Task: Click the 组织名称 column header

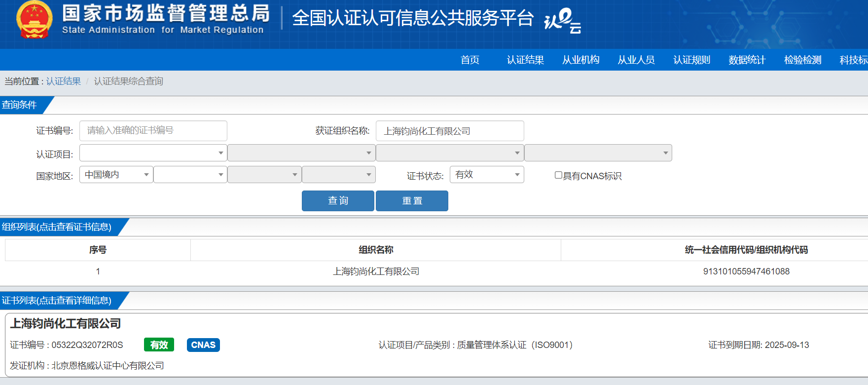Action: pyautogui.click(x=376, y=250)
